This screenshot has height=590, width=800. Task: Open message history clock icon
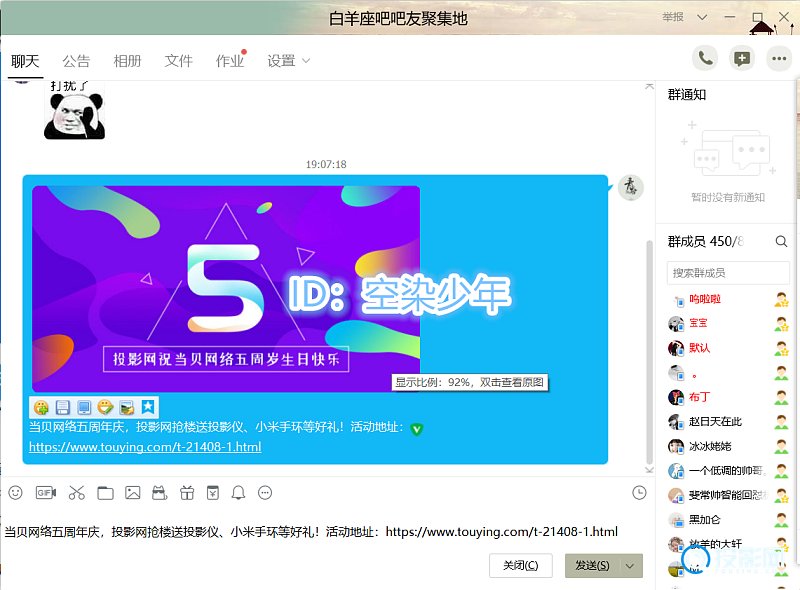pyautogui.click(x=639, y=493)
